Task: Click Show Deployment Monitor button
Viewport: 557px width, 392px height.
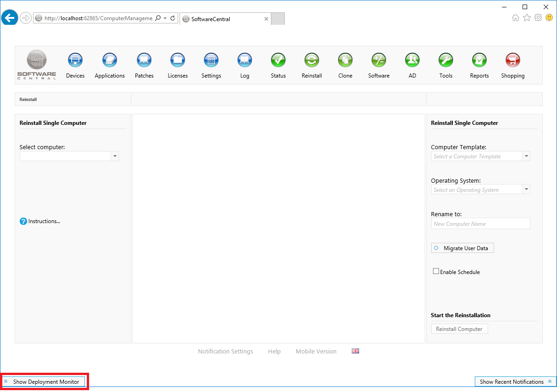Action: [x=45, y=381]
